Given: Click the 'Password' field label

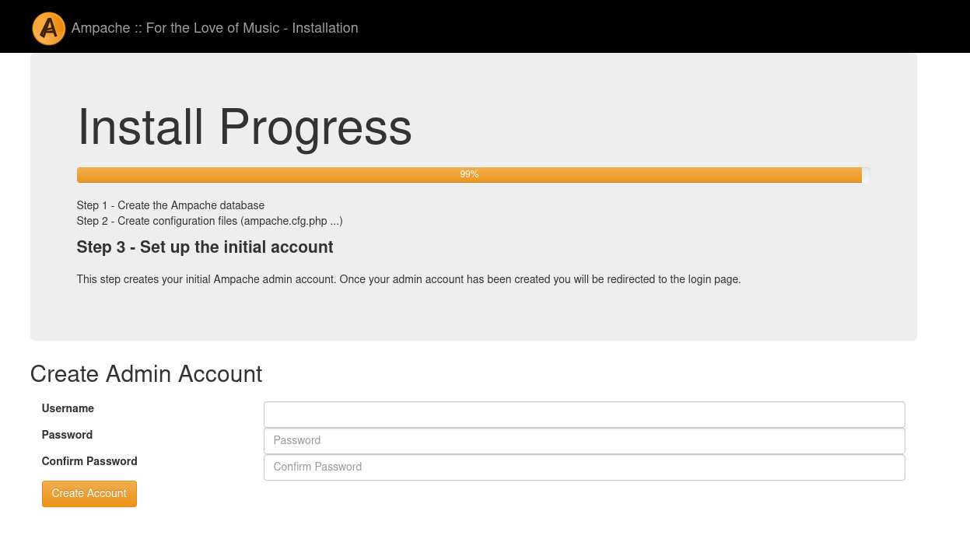Looking at the screenshot, I should (67, 435).
